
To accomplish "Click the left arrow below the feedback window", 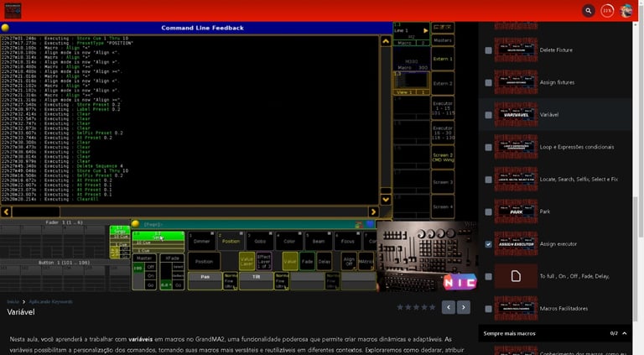I will [6, 212].
